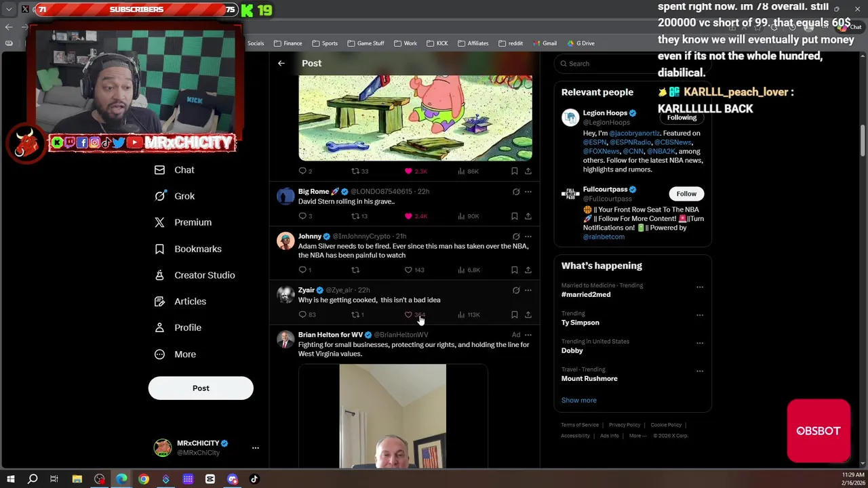The width and height of the screenshot is (868, 488).
Task: Reply to Johnny's post
Action: 302,270
